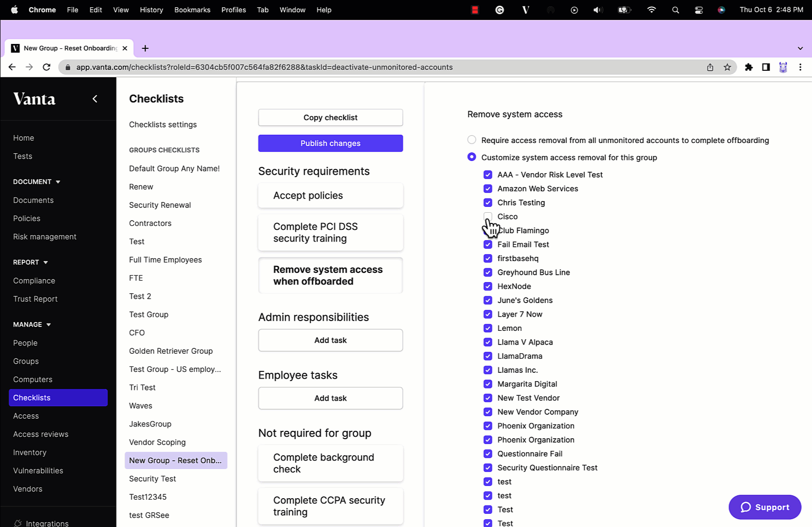812x527 pixels.
Task: Click the Copy checklist button
Action: click(x=331, y=118)
